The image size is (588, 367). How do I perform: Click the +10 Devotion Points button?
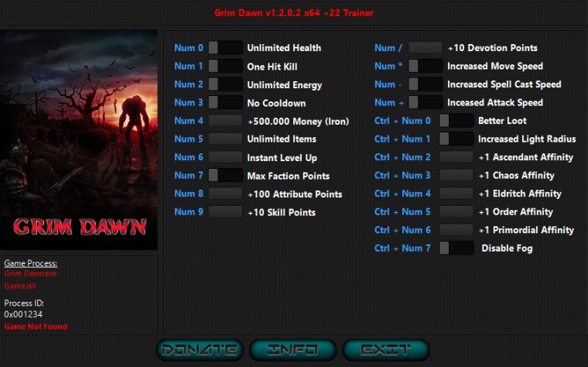pyautogui.click(x=426, y=48)
